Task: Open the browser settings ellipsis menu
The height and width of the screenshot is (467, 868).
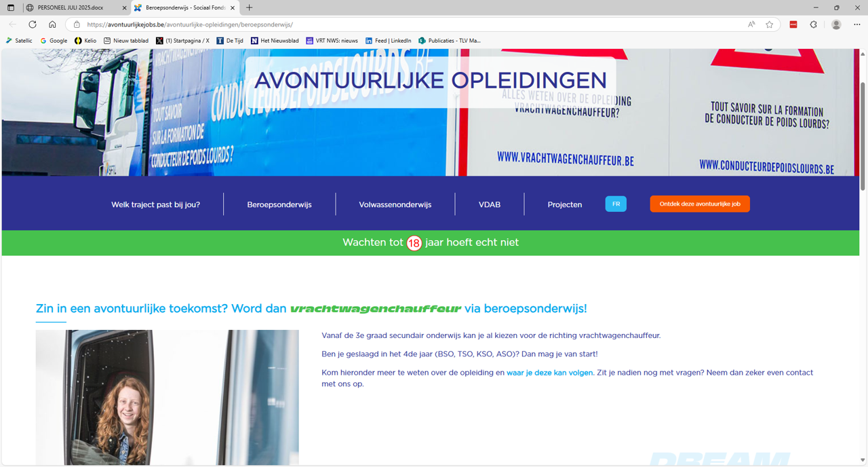Action: [x=856, y=24]
